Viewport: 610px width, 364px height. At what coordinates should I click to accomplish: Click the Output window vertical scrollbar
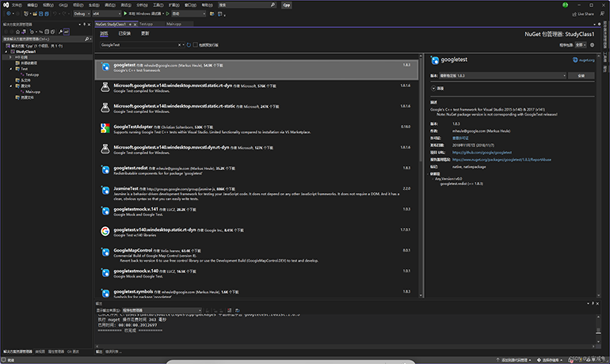598,328
